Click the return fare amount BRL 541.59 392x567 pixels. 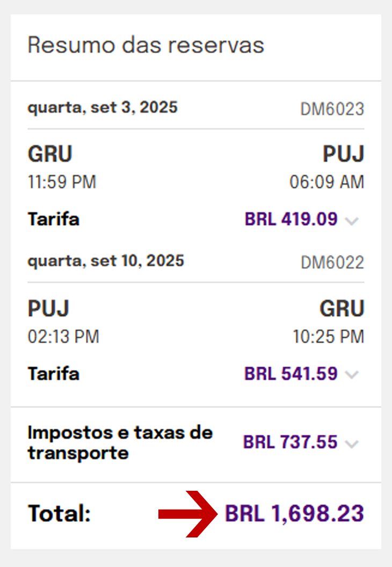[x=291, y=373]
